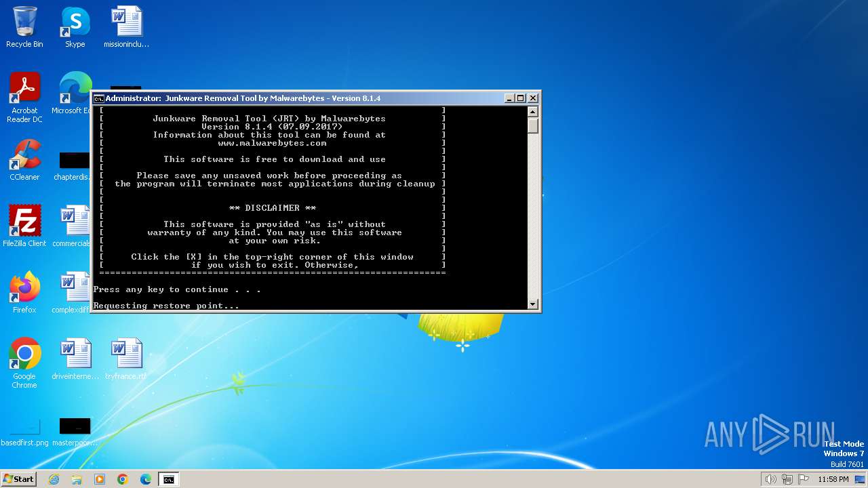
Task: Click the Show desktop button
Action: 861,479
